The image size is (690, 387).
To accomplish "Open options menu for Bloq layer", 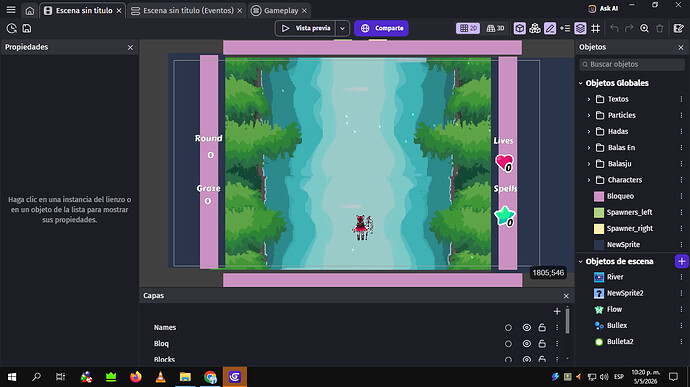I will [557, 344].
